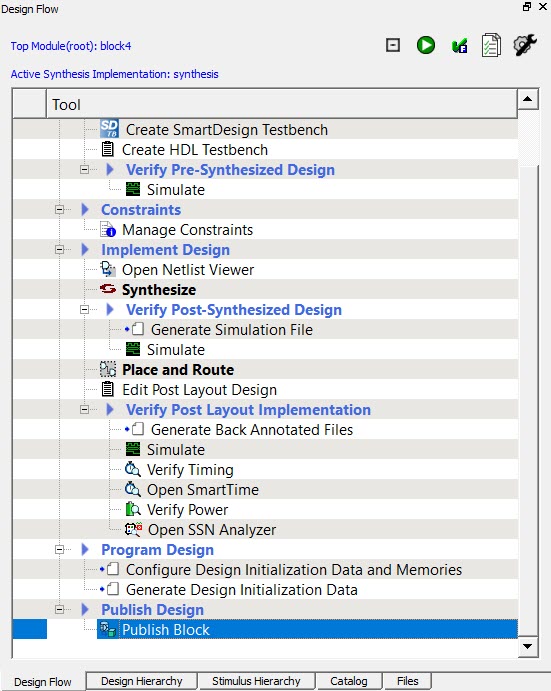551x691 pixels.
Task: Click the scrollbar down arrow
Action: pyautogui.click(x=527, y=646)
